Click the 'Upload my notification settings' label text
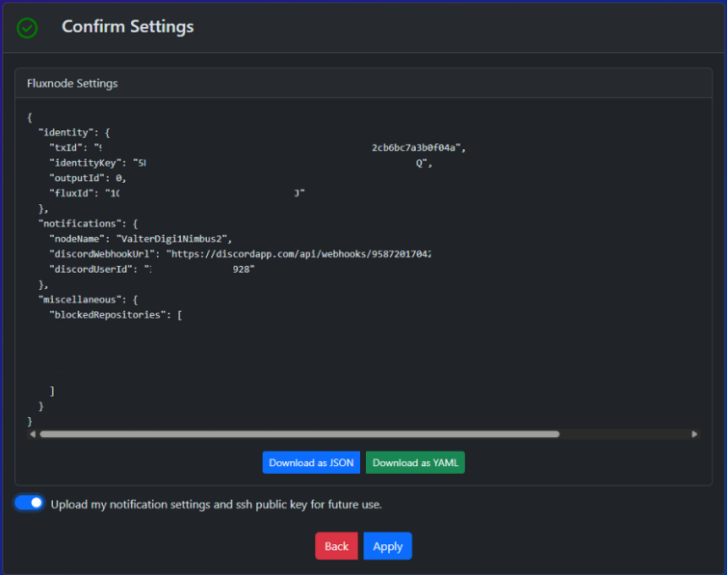 [x=222, y=504]
